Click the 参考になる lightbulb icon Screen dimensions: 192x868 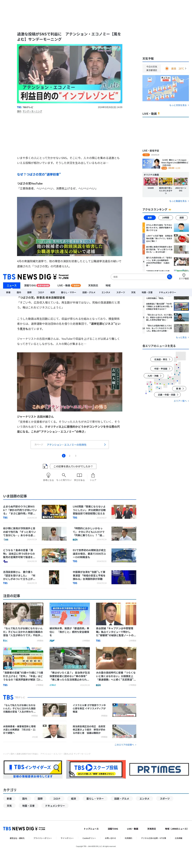click(48, 475)
